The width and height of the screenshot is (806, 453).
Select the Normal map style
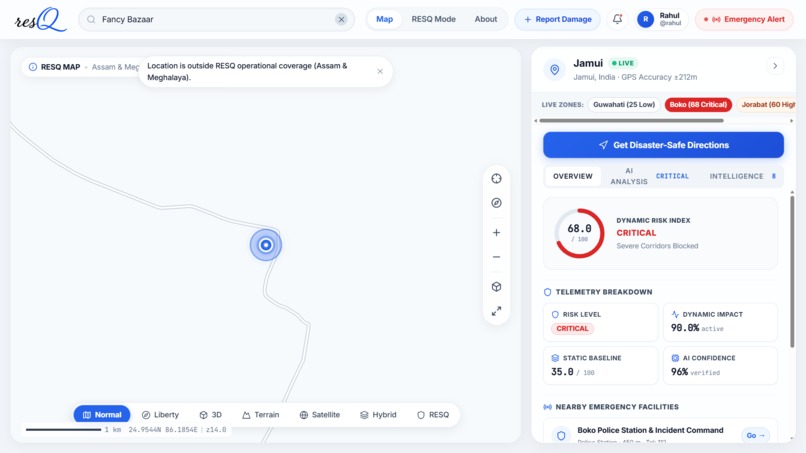(102, 414)
